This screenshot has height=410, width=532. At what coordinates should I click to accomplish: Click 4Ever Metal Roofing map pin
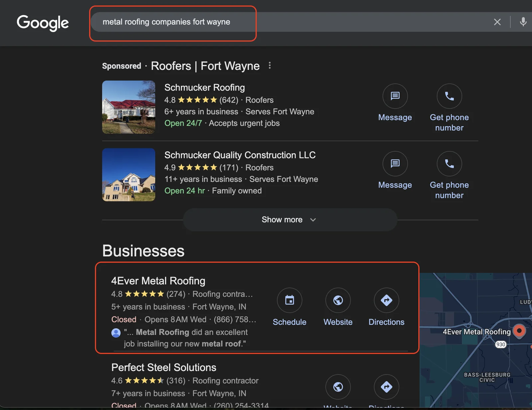click(519, 331)
